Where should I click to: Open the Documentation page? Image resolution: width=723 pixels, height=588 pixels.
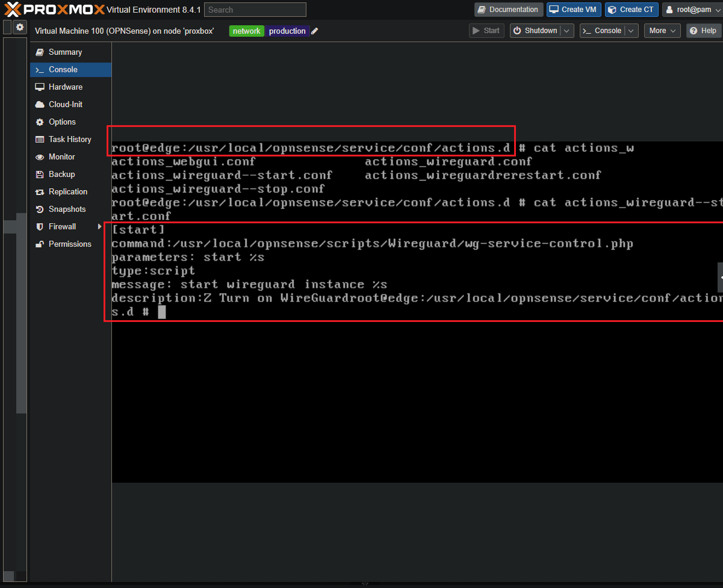coord(509,10)
